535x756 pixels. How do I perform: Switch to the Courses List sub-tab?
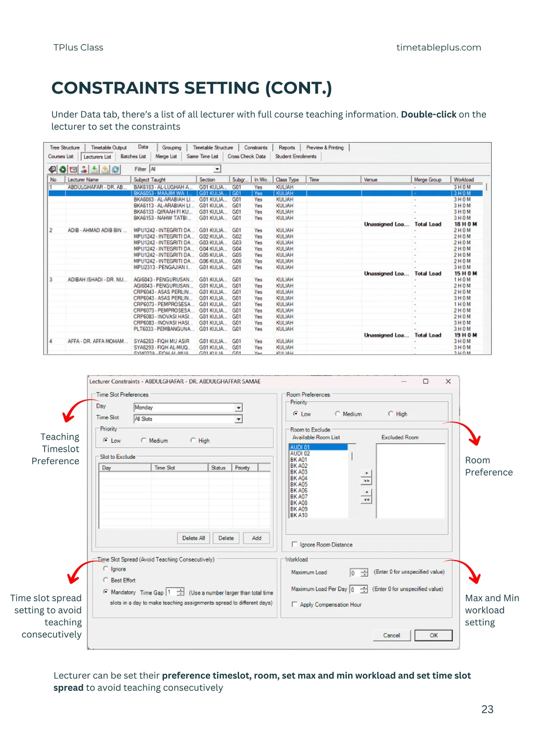(61, 156)
